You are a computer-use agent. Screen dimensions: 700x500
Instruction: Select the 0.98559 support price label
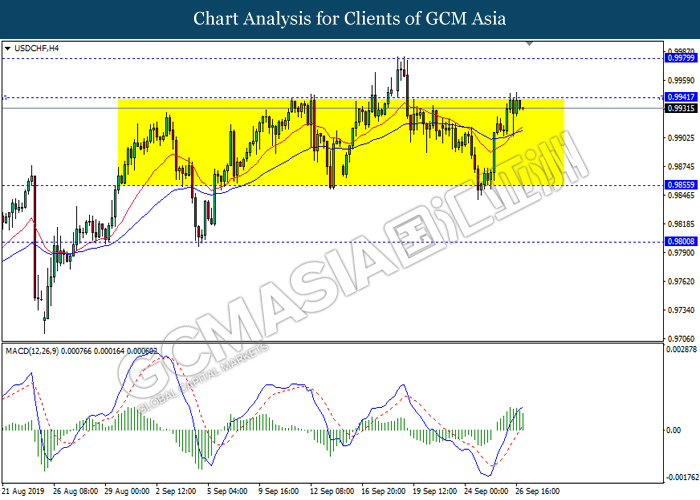click(680, 185)
